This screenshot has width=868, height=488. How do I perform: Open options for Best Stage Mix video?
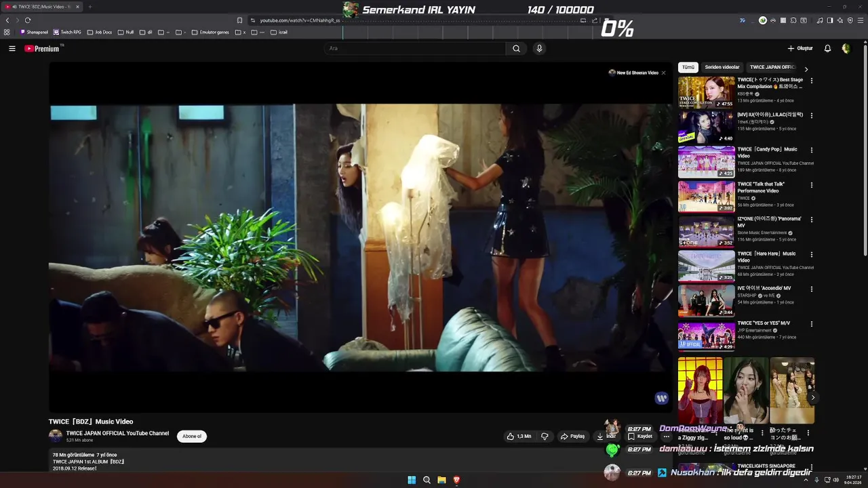point(811,81)
